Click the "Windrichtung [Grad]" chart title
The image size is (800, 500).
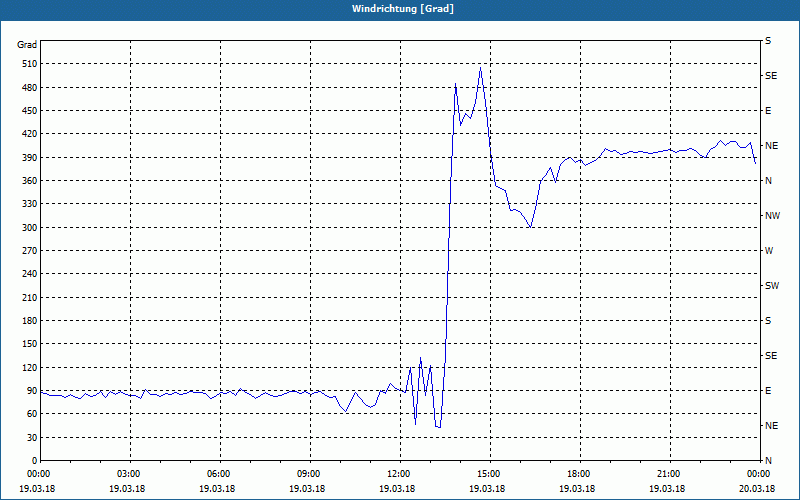403,9
